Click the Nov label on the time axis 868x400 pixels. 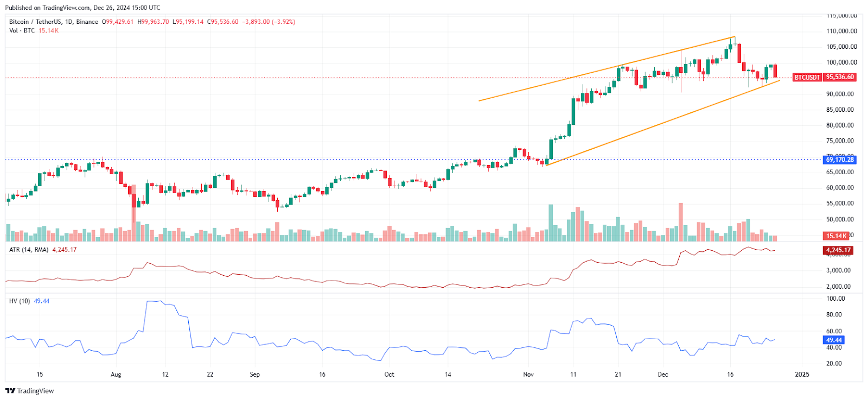[x=528, y=374]
